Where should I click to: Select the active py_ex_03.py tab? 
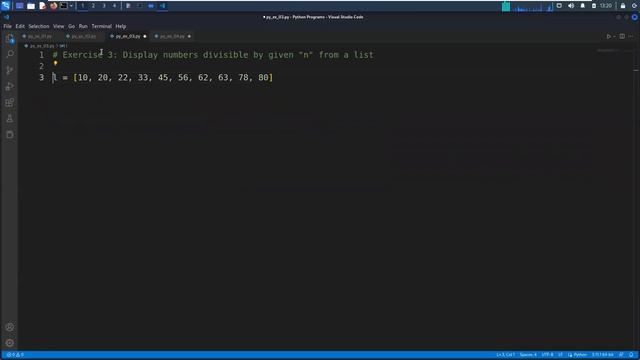(128, 36)
